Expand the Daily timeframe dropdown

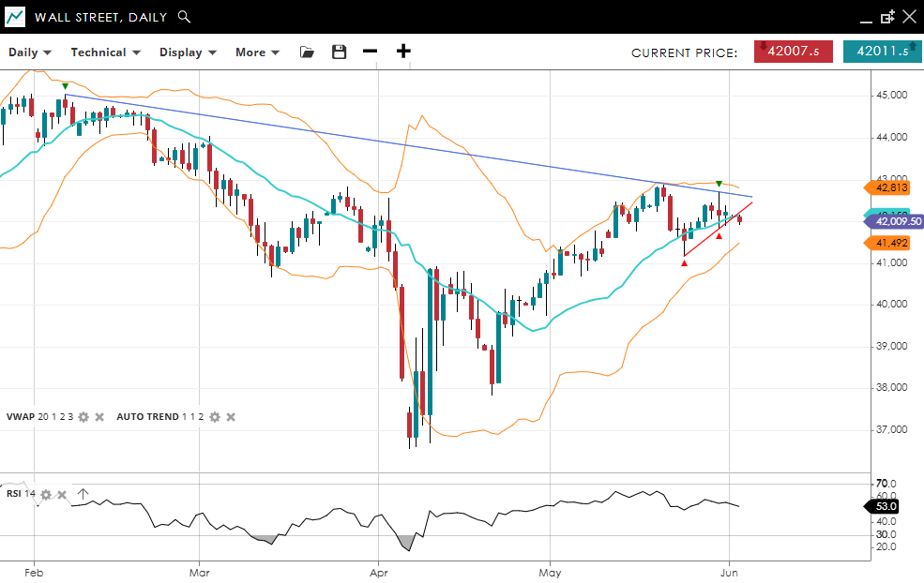pyautogui.click(x=30, y=52)
